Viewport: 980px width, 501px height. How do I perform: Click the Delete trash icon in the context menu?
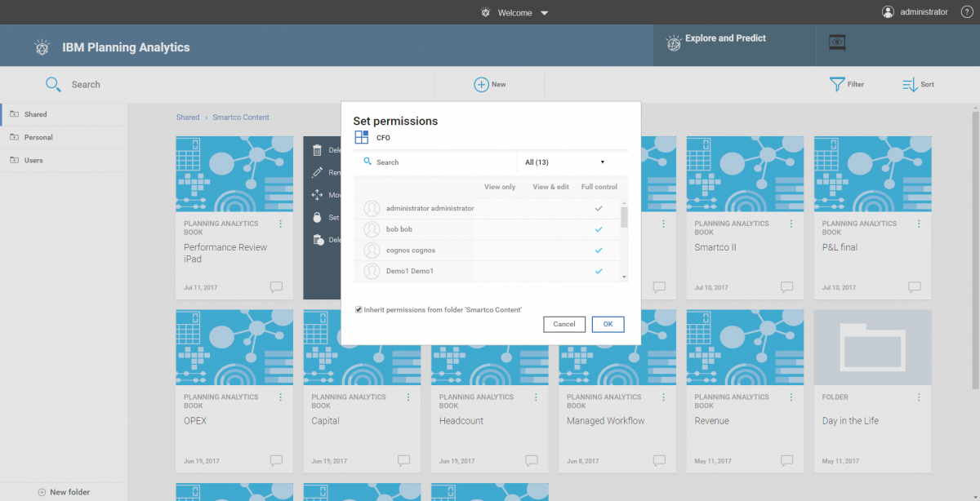pyautogui.click(x=317, y=150)
